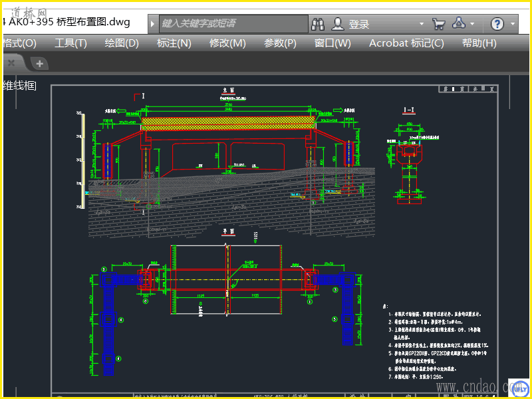This screenshot has width=532, height=399.
Task: Open the Acrobat 标记(C) menu
Action: tap(406, 43)
